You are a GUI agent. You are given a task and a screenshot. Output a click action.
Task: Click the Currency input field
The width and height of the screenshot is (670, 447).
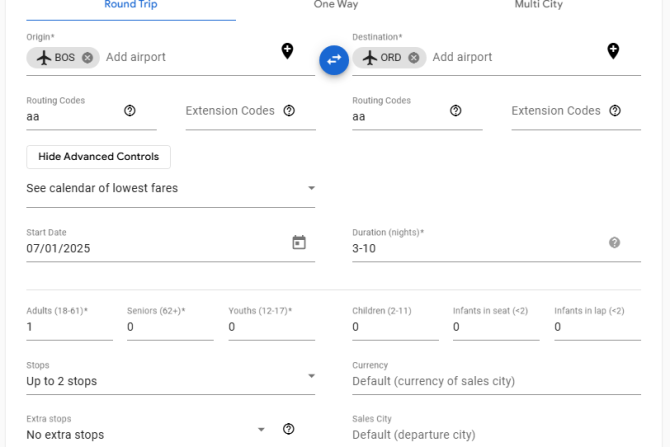pos(496,381)
